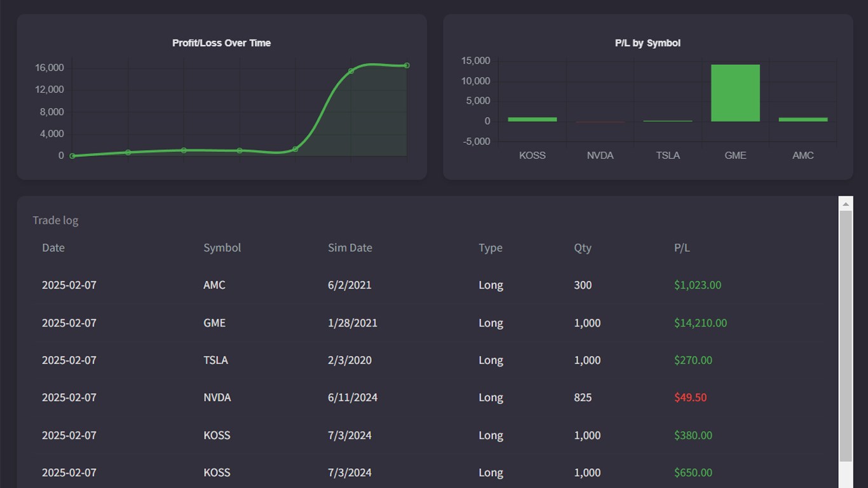The image size is (868, 488).
Task: Click the scrollbar up arrow in trade log
Action: [845, 204]
